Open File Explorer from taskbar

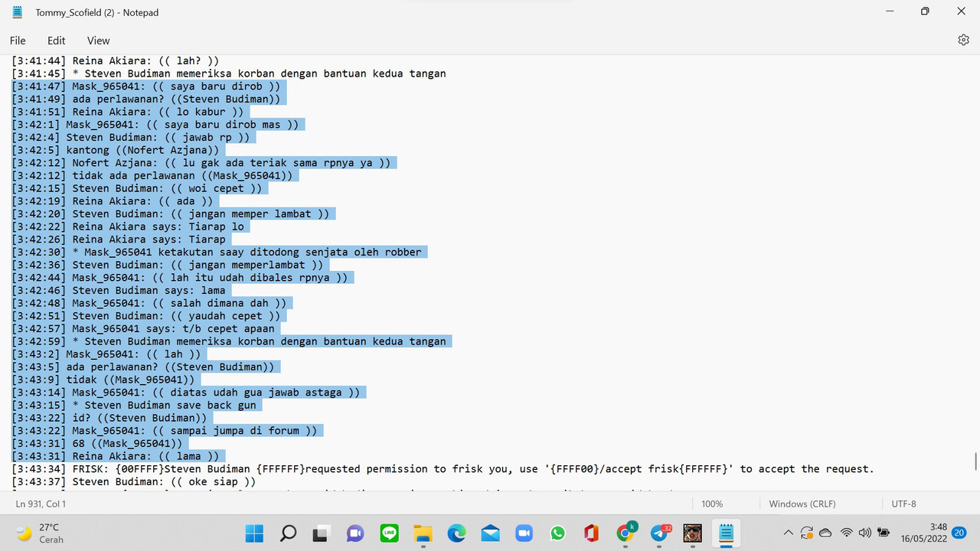pyautogui.click(x=423, y=533)
